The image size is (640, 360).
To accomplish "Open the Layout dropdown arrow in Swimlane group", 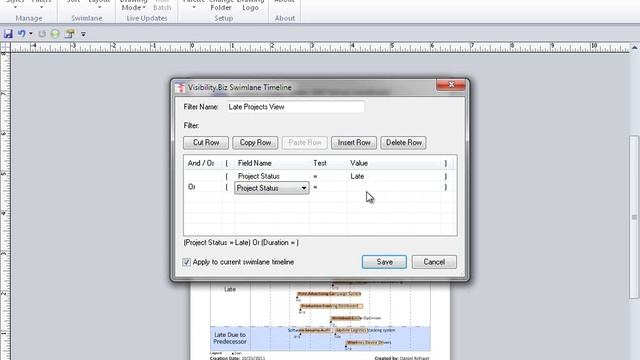I will [x=99, y=7].
